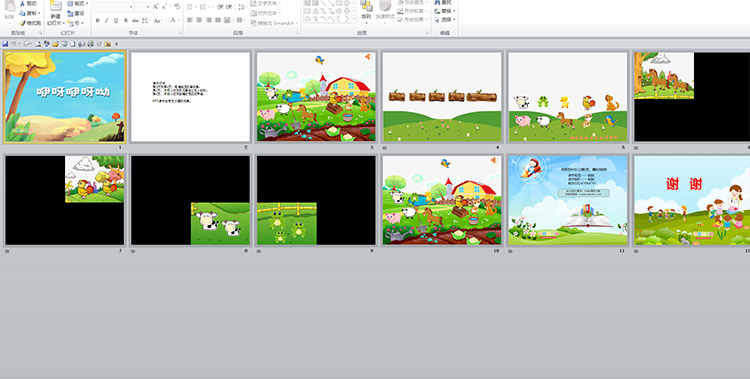This screenshot has height=379, width=750.
Task: Click the Undo arrow in the quick access toolbar
Action: [x=14, y=44]
